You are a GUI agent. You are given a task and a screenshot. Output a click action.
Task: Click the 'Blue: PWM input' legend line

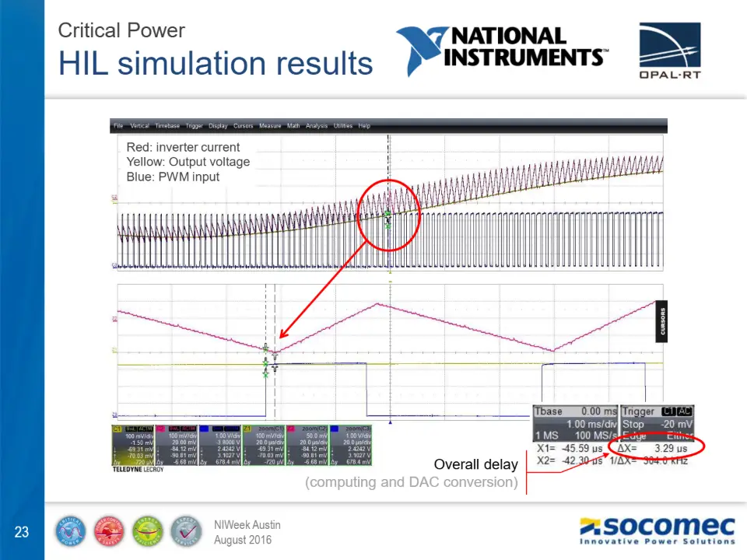pyautogui.click(x=173, y=177)
